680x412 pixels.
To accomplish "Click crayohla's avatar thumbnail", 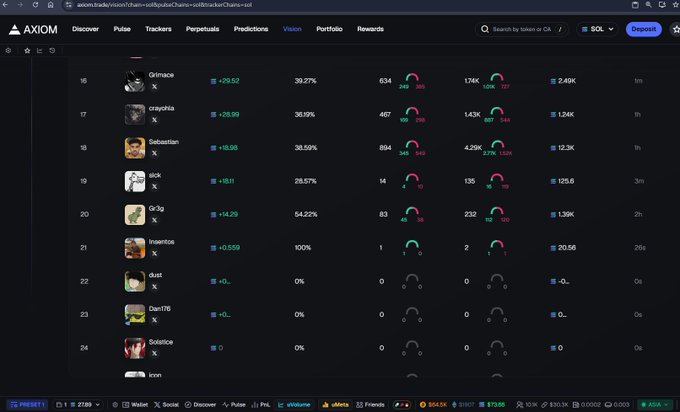I will 135,114.
